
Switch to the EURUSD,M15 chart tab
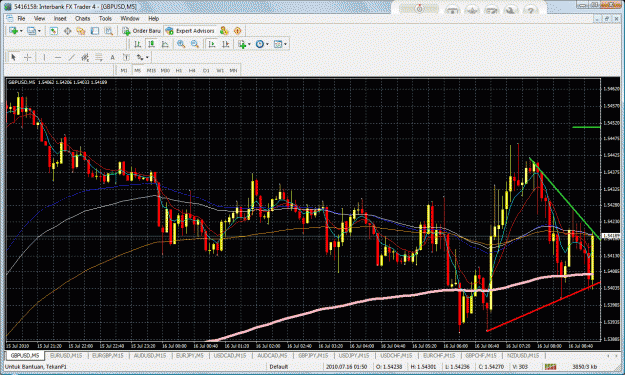66,355
